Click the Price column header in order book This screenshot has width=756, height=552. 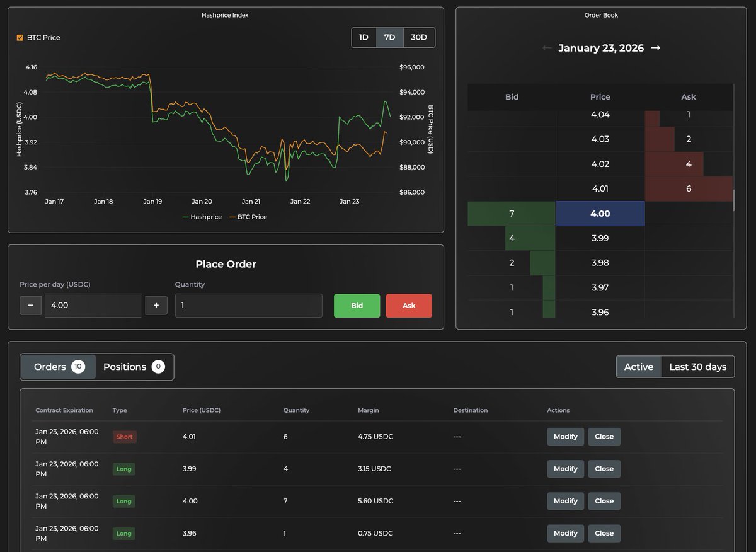point(600,97)
